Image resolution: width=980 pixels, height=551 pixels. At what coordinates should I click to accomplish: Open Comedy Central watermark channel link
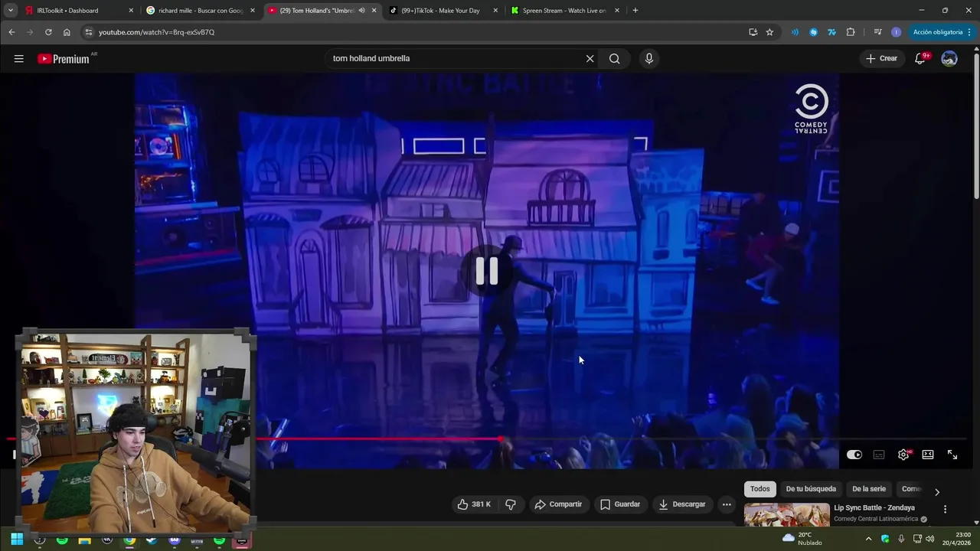811,109
